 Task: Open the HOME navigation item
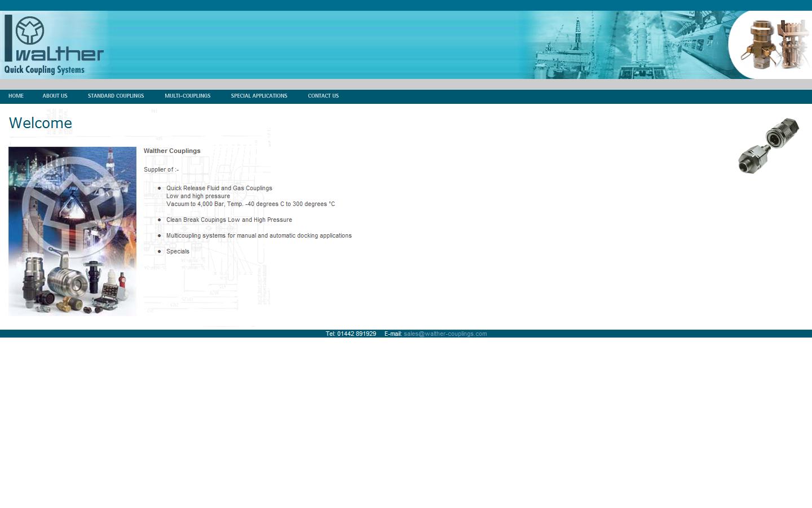pyautogui.click(x=16, y=96)
